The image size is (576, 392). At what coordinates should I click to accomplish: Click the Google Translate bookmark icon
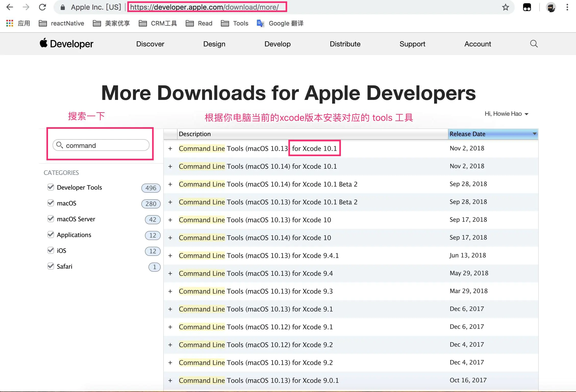[x=260, y=23]
